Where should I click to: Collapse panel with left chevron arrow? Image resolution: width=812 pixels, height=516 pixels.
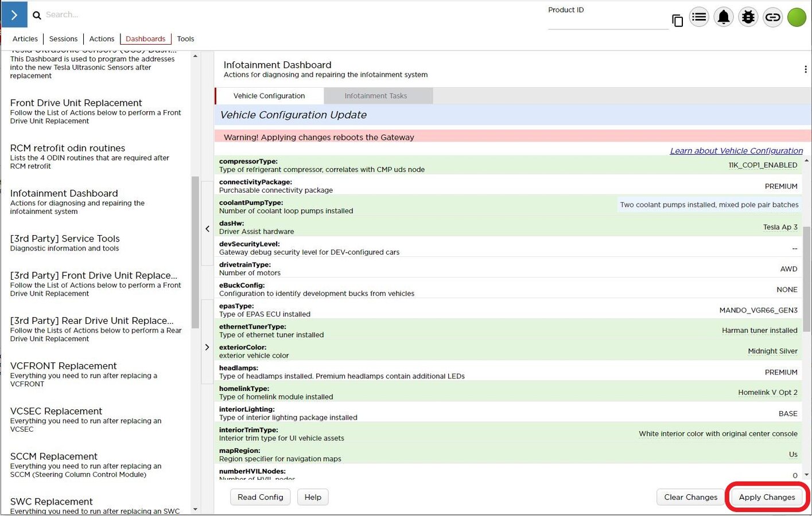coord(207,229)
